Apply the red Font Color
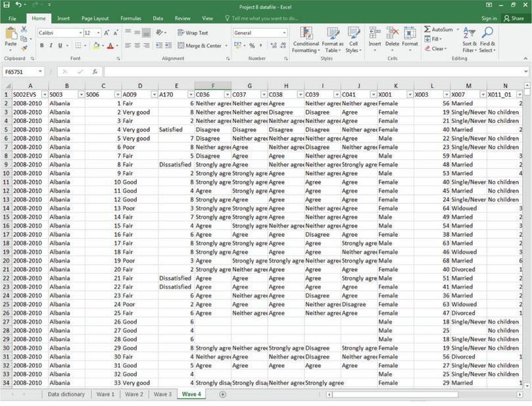 (x=110, y=45)
